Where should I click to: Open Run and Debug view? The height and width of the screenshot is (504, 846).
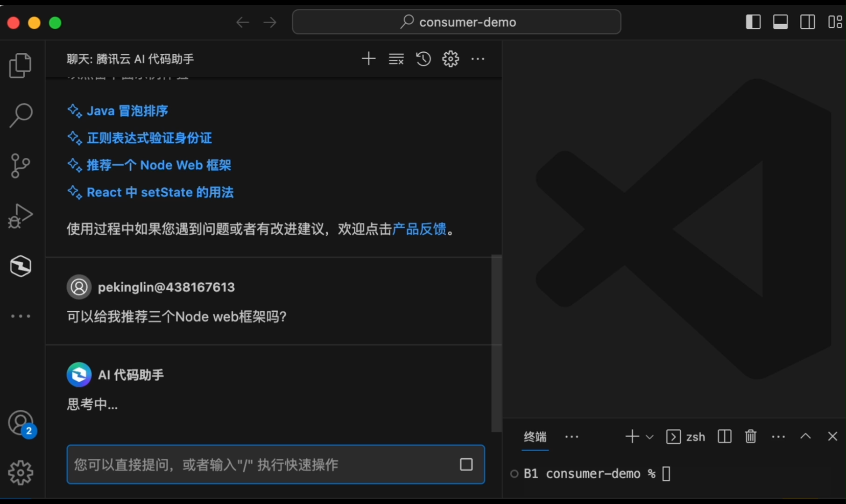click(21, 216)
